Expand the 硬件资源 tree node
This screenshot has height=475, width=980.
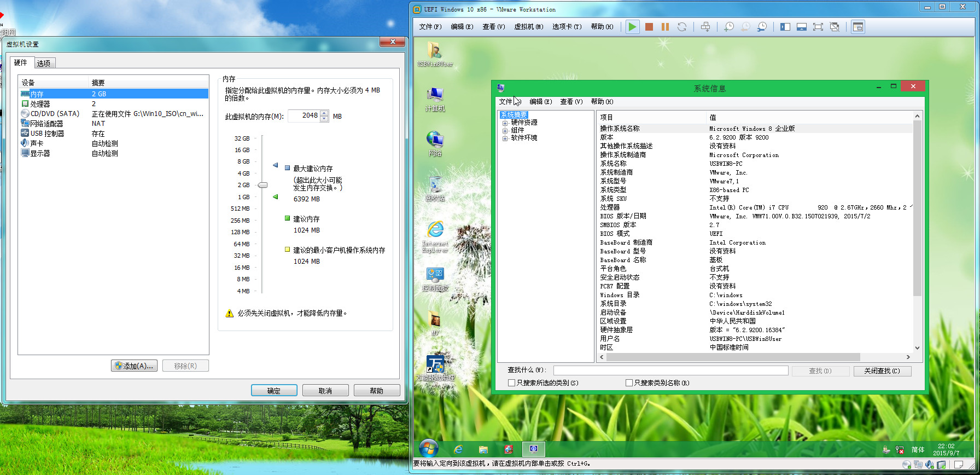click(x=505, y=123)
